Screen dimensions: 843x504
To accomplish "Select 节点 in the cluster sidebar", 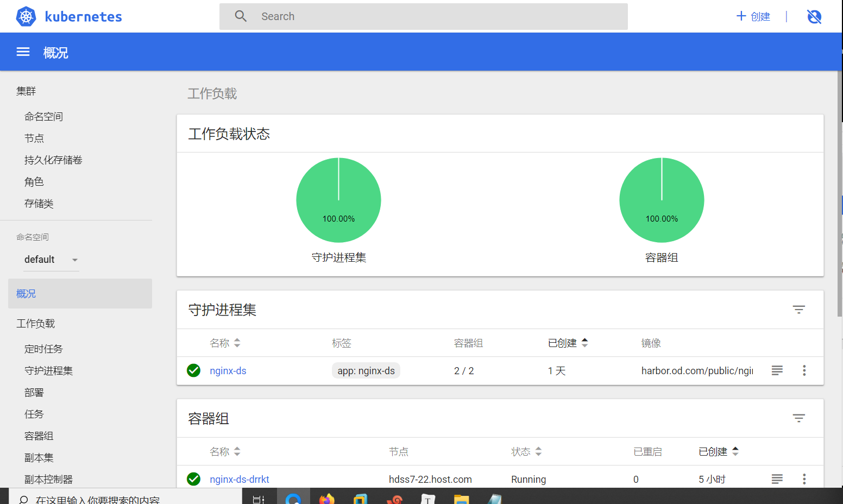I will (x=34, y=138).
